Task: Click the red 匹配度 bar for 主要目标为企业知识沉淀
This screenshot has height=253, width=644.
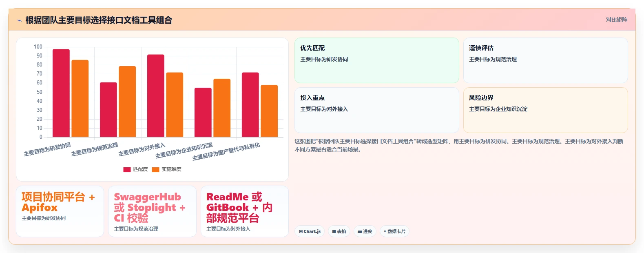Action: coord(203,112)
